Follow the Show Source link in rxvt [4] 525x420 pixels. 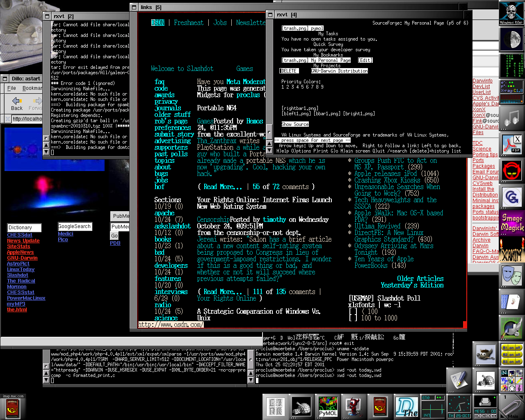[295, 124]
